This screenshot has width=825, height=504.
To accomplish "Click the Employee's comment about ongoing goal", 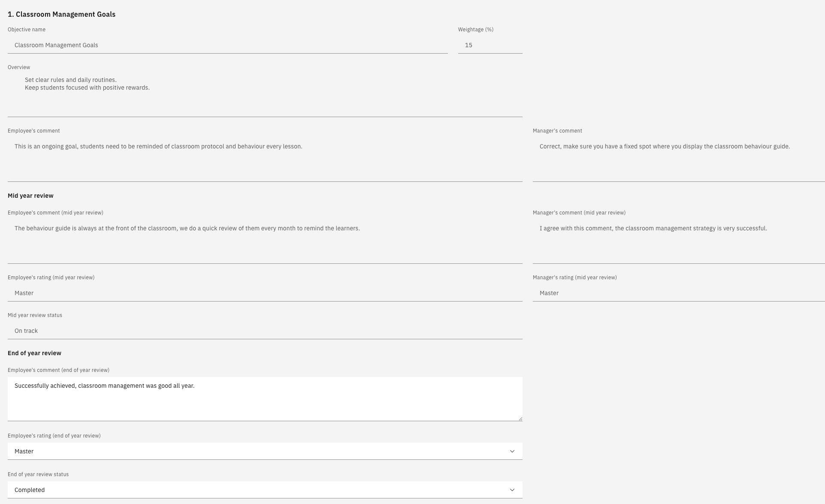I will 265,160.
